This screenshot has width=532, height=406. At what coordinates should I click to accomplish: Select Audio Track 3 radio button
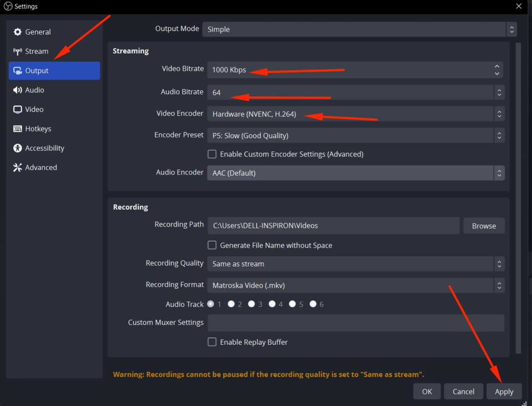252,304
